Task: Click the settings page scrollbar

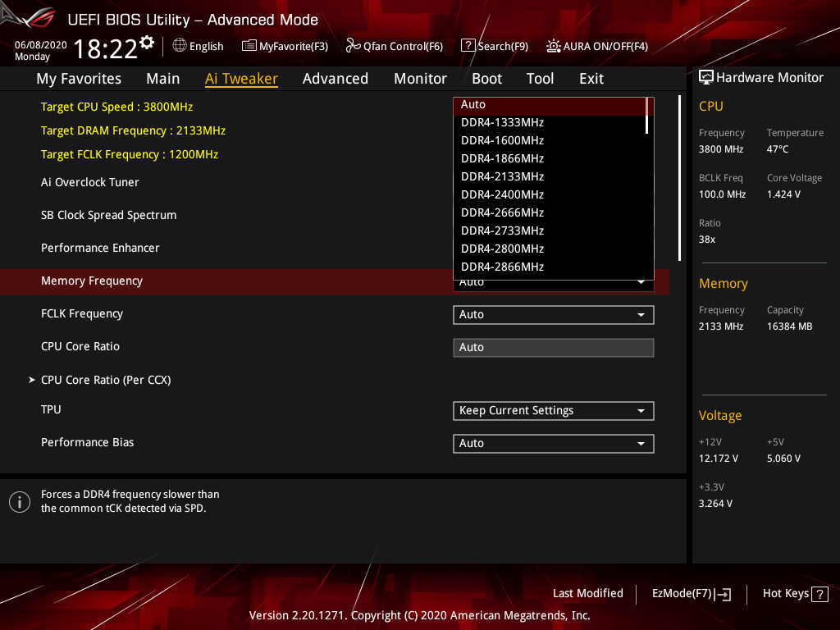Action: [x=679, y=178]
